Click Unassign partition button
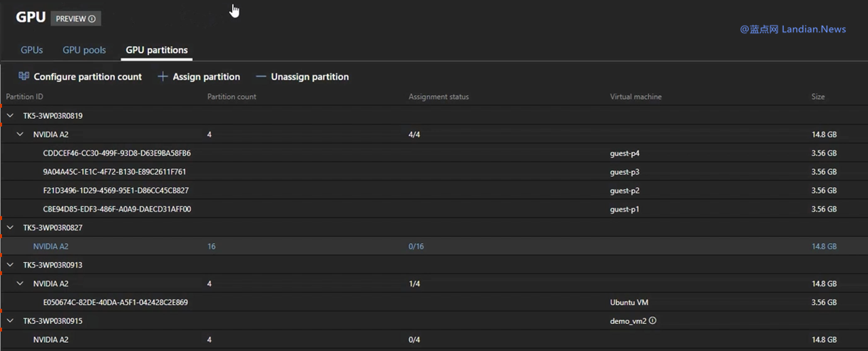The width and height of the screenshot is (868, 351). click(302, 77)
